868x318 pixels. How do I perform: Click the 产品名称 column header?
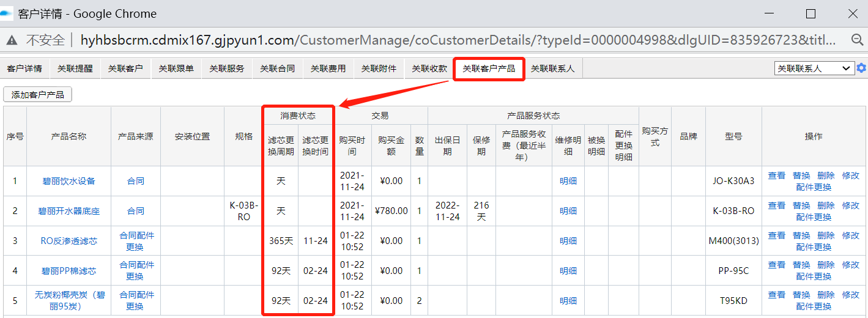pyautogui.click(x=69, y=136)
